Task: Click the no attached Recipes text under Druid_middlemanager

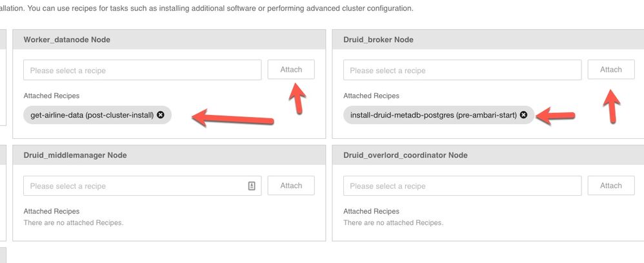Action: coord(74,223)
